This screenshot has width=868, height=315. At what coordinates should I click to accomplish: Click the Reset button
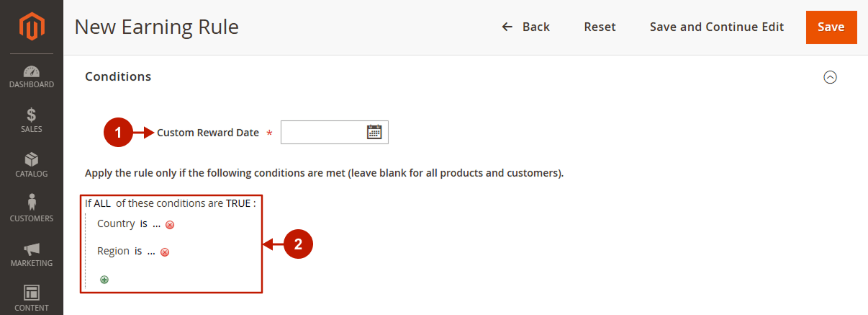pos(600,27)
